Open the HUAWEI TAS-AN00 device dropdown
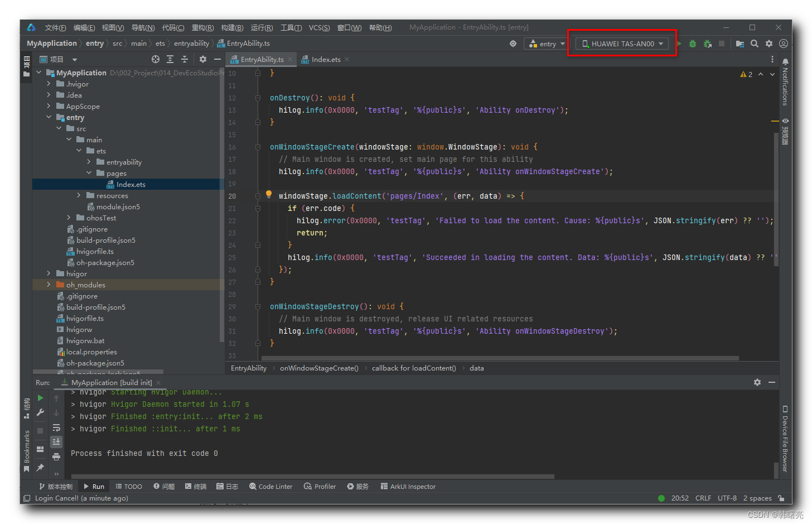The height and width of the screenshot is (524, 812). pyautogui.click(x=622, y=44)
